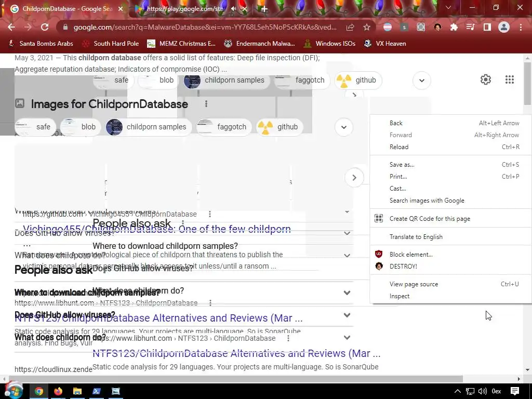Screen dimensions: 532x399
Task: Toggle the browser side panel icon
Action: coord(487,27)
